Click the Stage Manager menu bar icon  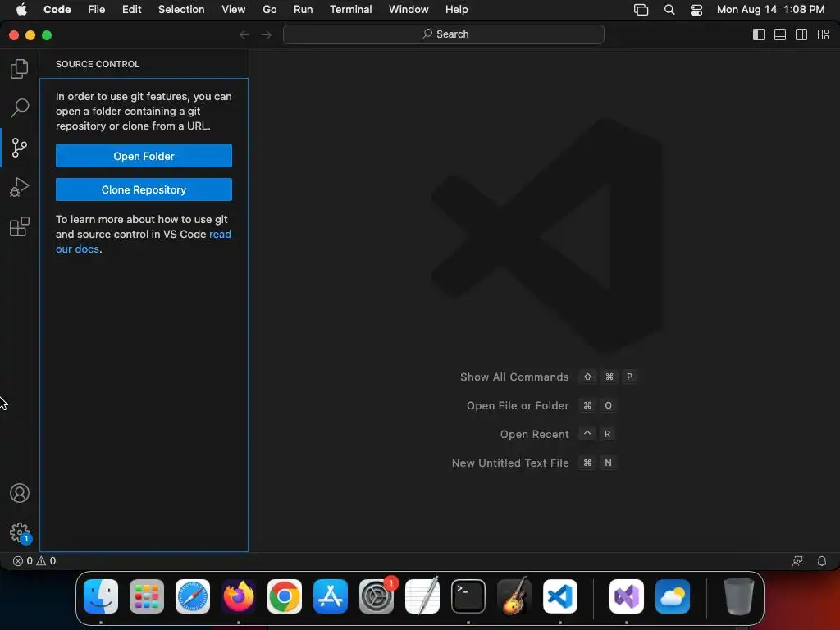(x=641, y=10)
